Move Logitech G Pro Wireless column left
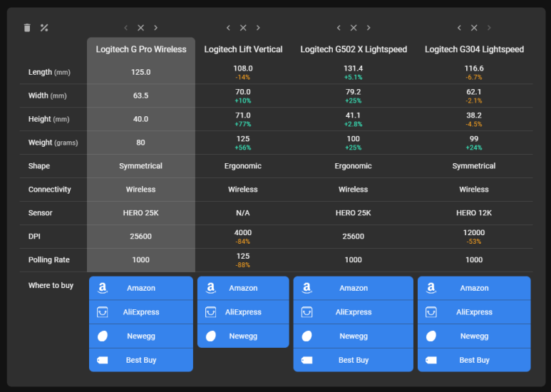Screen dimensions: 551x392 pos(125,28)
